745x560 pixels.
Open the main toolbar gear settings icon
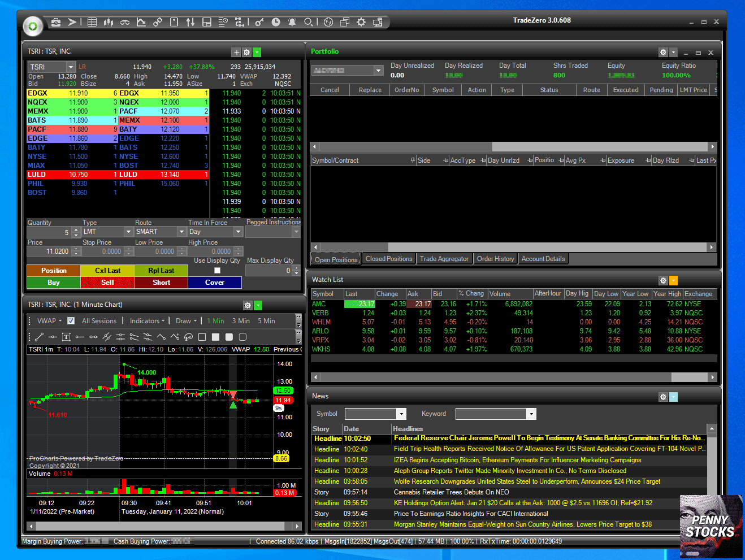(361, 22)
